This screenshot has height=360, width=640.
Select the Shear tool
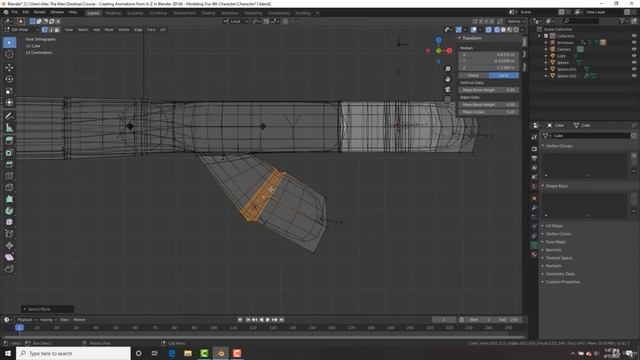(9, 257)
